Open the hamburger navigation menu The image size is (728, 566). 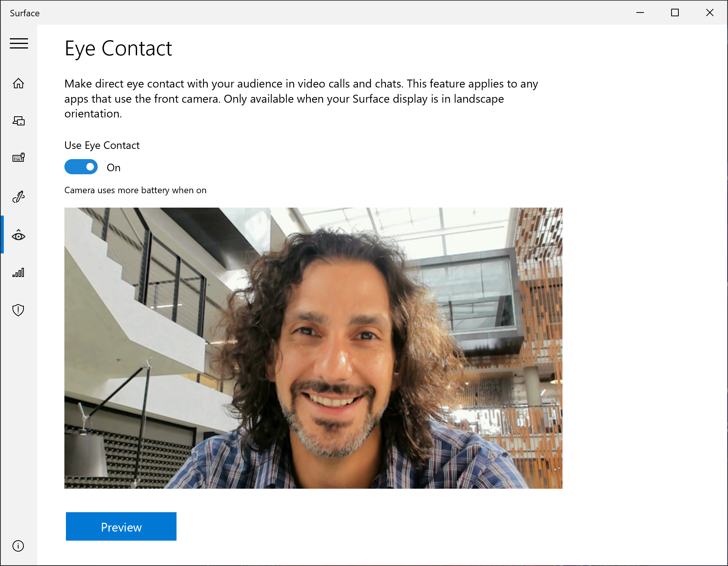19,44
